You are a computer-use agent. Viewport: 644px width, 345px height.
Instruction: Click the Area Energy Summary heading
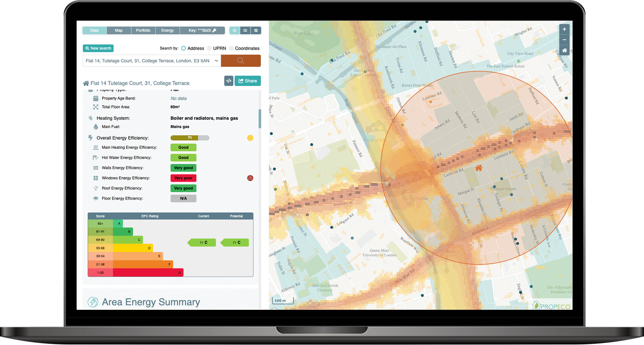(151, 302)
